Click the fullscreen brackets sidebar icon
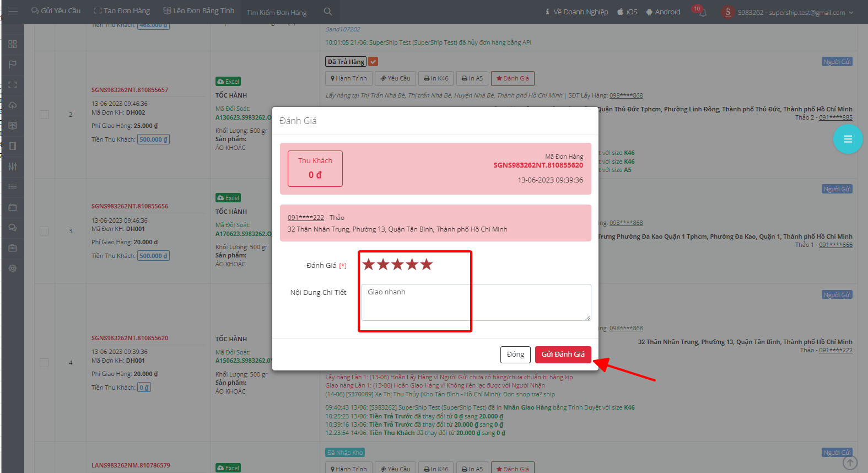868x473 pixels. [13, 85]
